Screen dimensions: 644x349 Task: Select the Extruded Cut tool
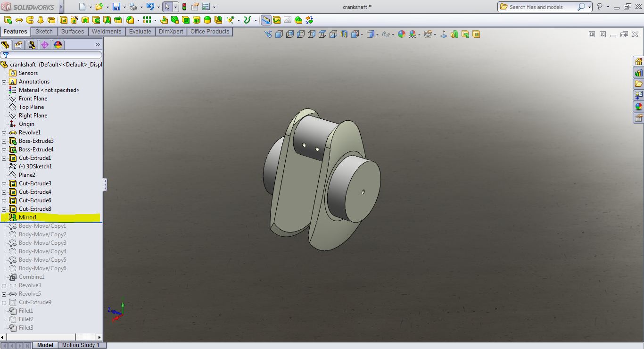pyautogui.click(x=64, y=20)
